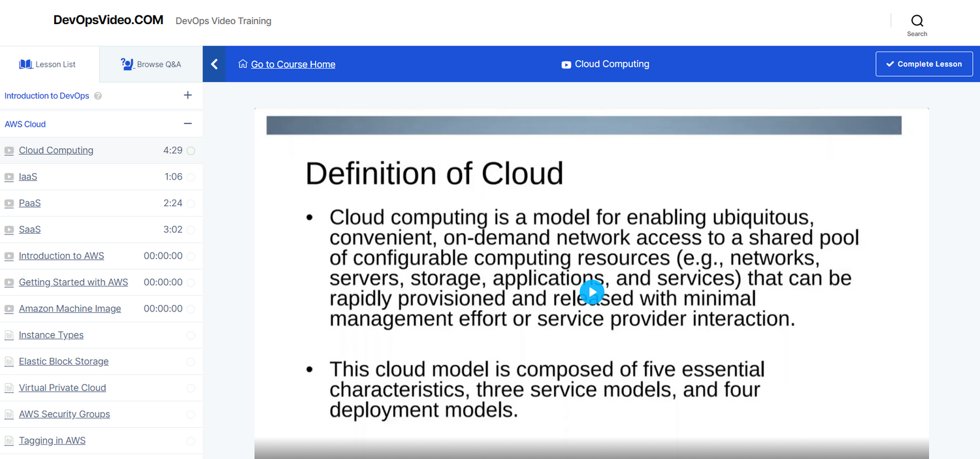
Task: Open the Go to Course Home link
Action: (x=293, y=64)
